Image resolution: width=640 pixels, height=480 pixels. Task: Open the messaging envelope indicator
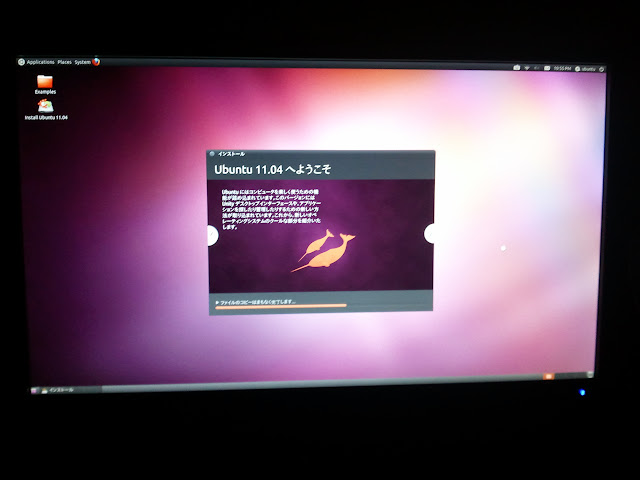(547, 68)
